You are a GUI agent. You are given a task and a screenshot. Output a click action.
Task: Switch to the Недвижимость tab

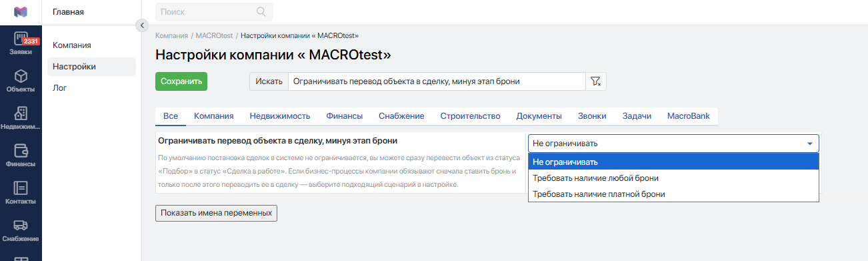[280, 116]
